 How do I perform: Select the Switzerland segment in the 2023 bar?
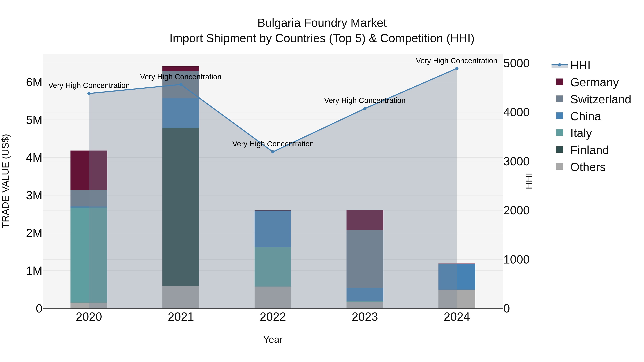click(365, 259)
